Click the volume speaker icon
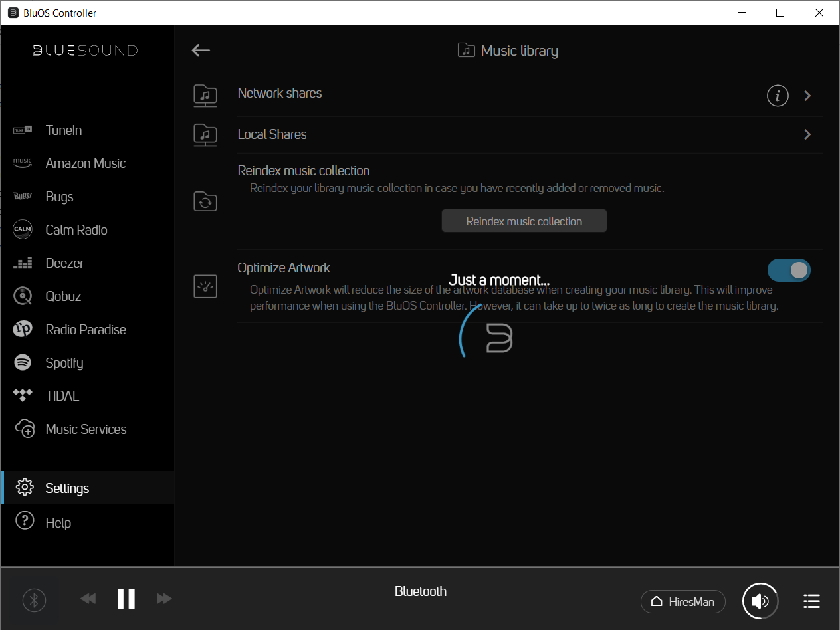 click(760, 601)
